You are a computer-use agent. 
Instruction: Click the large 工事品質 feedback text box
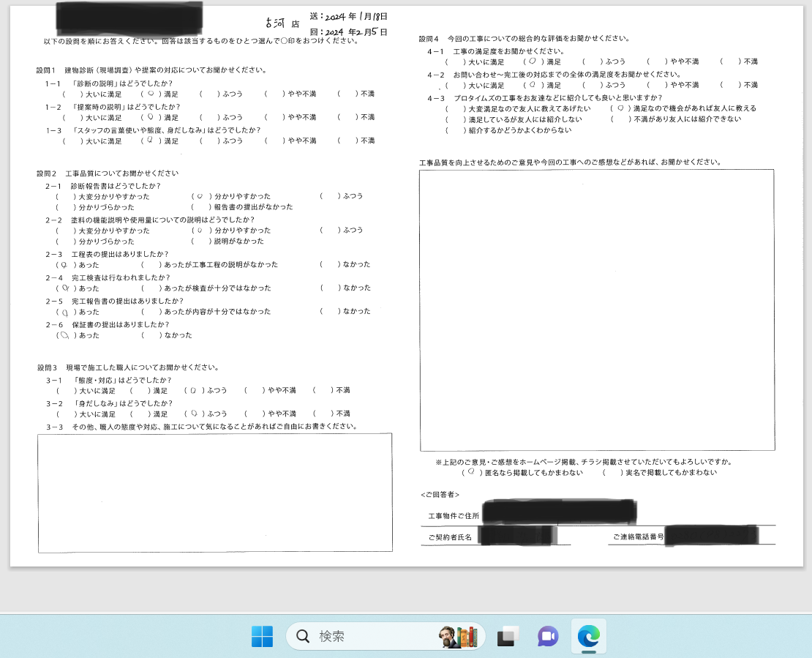pos(596,310)
